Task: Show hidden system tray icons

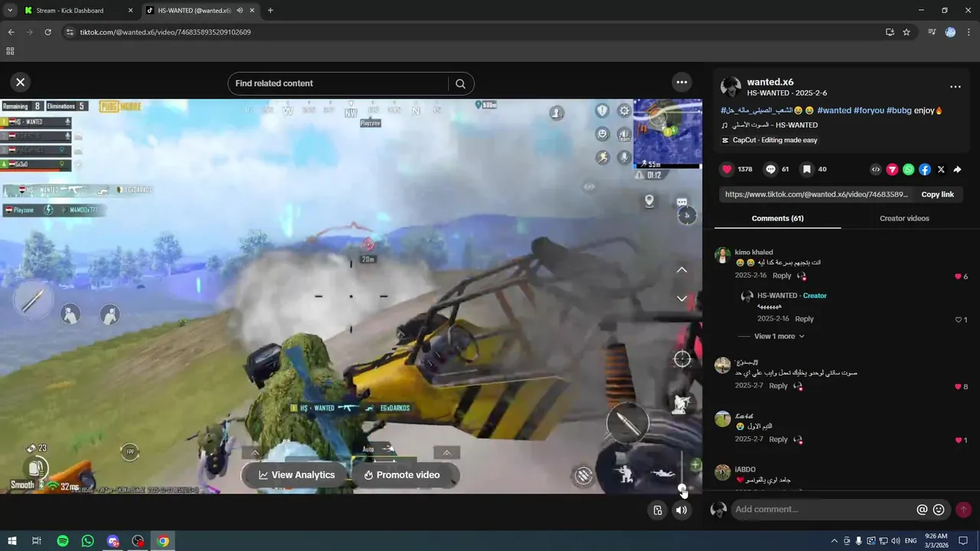Action: click(x=834, y=541)
